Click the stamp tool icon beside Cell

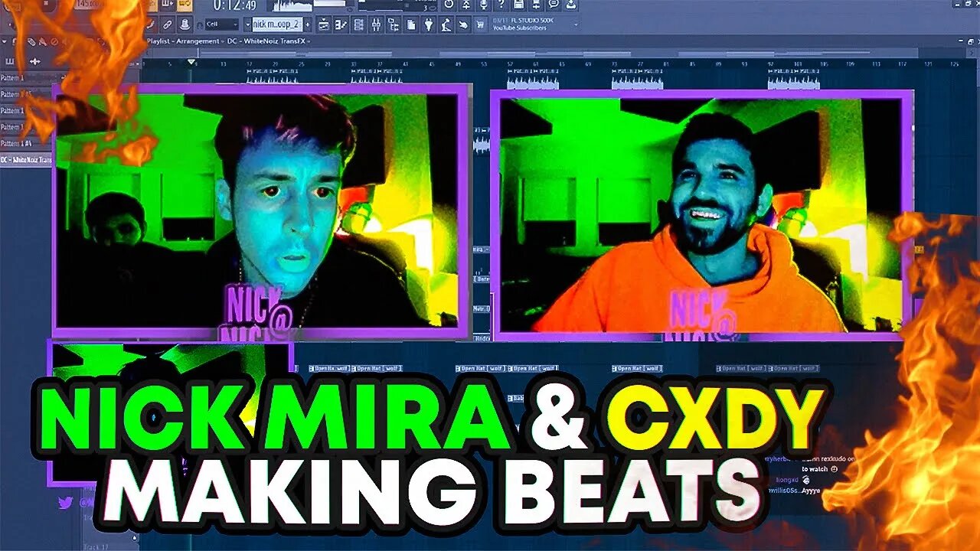click(x=185, y=24)
